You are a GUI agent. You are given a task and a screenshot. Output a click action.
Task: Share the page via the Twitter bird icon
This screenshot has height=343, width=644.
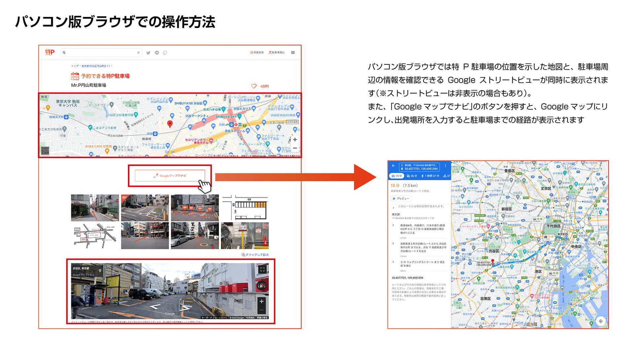(x=148, y=53)
